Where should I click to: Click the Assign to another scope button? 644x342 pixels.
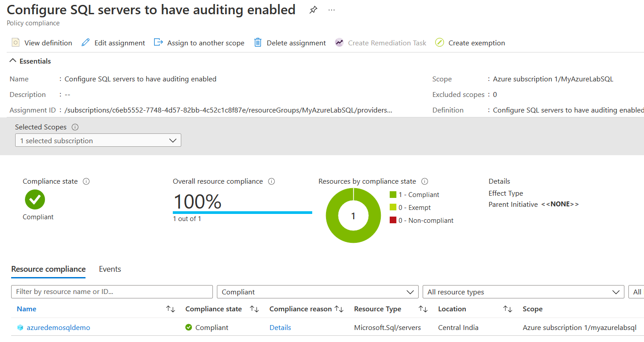coord(199,43)
